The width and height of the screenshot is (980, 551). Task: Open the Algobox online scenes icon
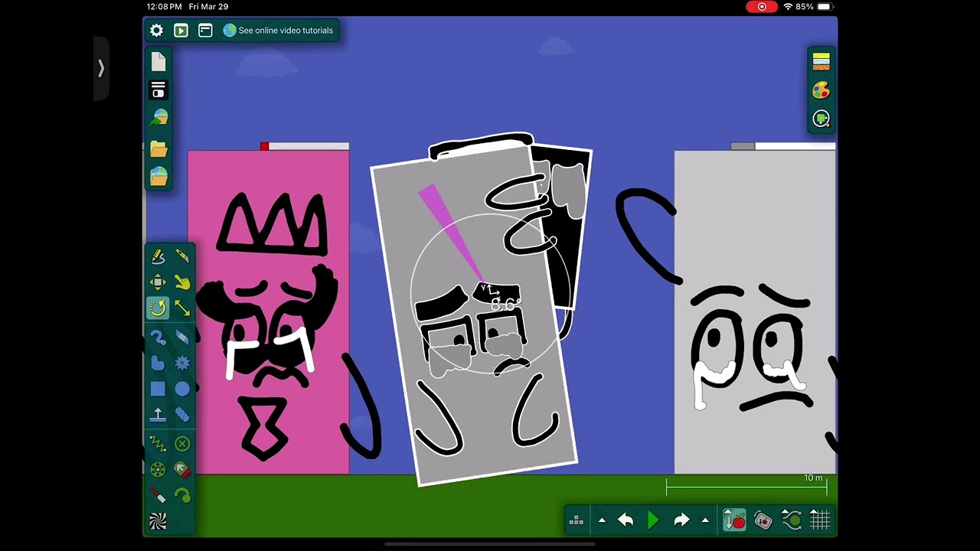tap(158, 118)
